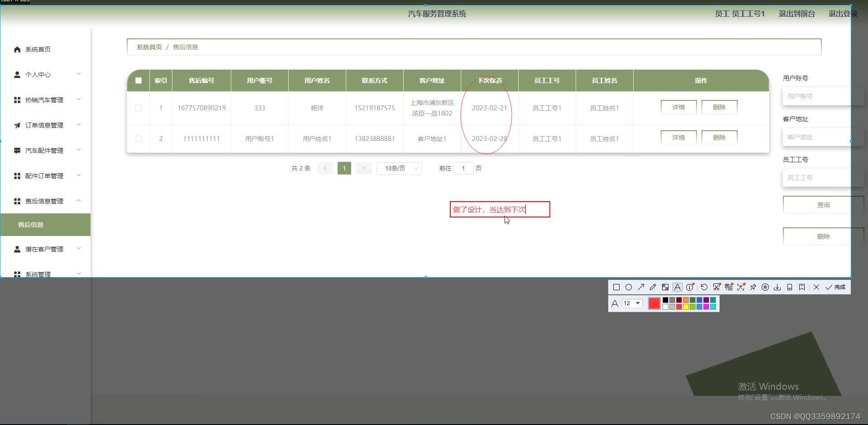
Task: Focus the 客户地址 search input
Action: coord(823,137)
